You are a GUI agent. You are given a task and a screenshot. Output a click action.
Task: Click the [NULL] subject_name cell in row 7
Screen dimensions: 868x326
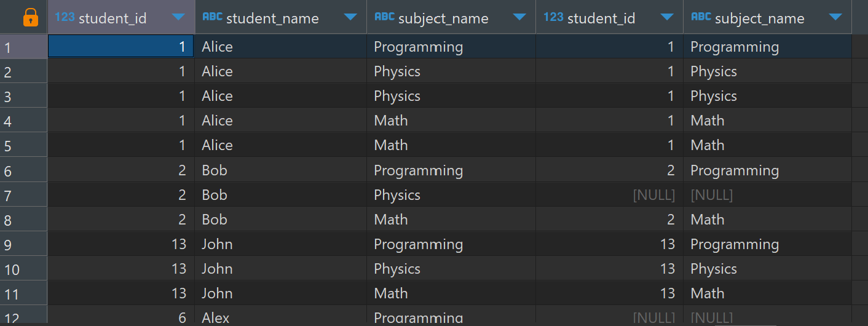click(x=767, y=195)
